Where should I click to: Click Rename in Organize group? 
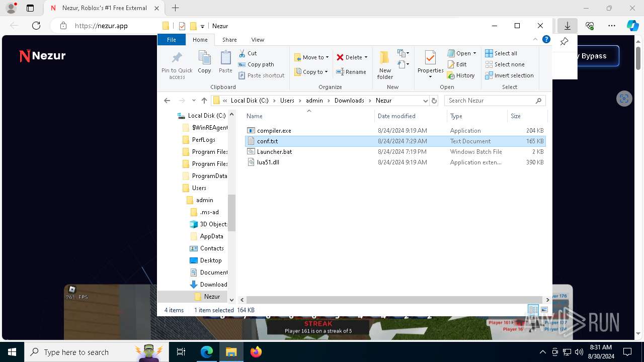coord(351,72)
